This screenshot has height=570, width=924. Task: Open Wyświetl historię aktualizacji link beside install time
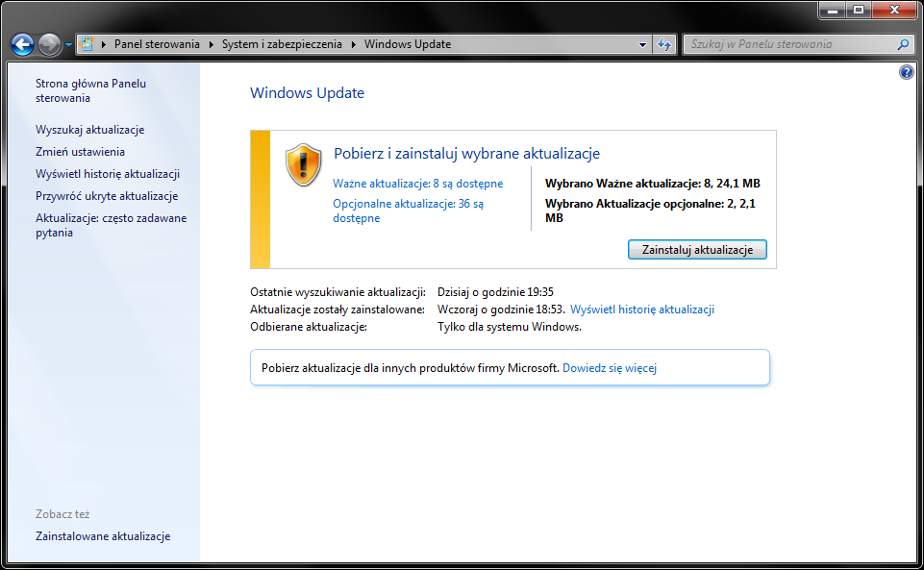coord(642,310)
